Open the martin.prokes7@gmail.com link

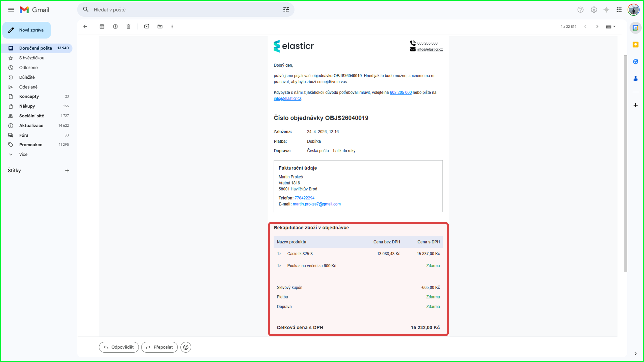click(316, 204)
